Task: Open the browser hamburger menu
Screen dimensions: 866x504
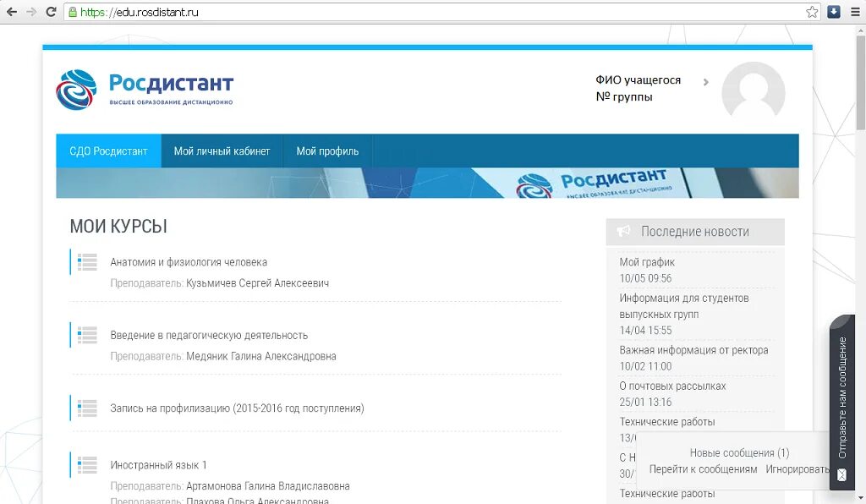Action: pyautogui.click(x=855, y=12)
